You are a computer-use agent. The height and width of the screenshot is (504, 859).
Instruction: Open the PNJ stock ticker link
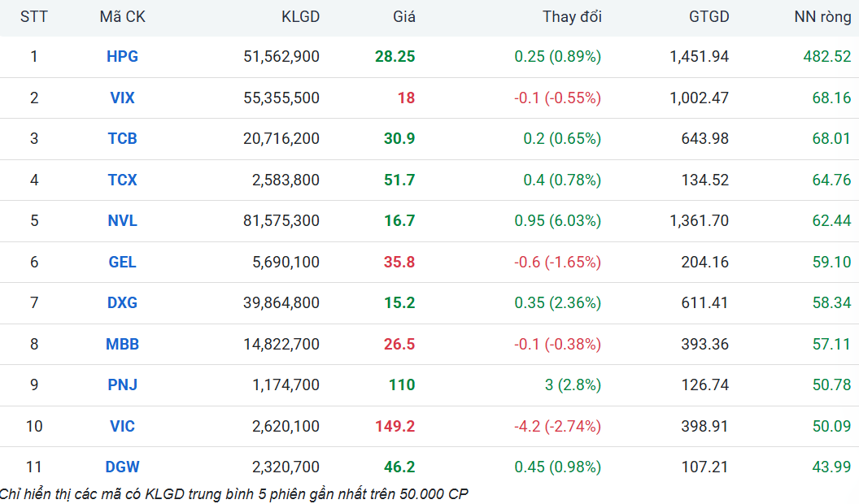(122, 385)
